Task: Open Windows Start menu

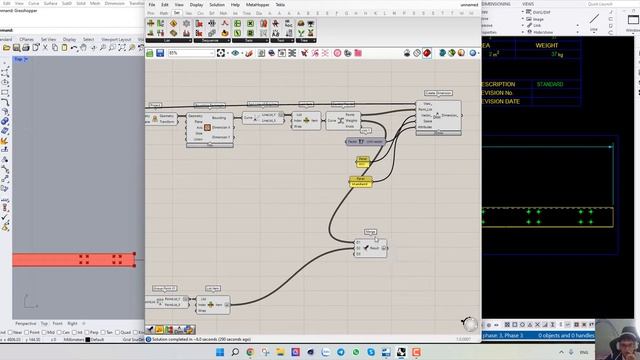Action: click(220, 352)
